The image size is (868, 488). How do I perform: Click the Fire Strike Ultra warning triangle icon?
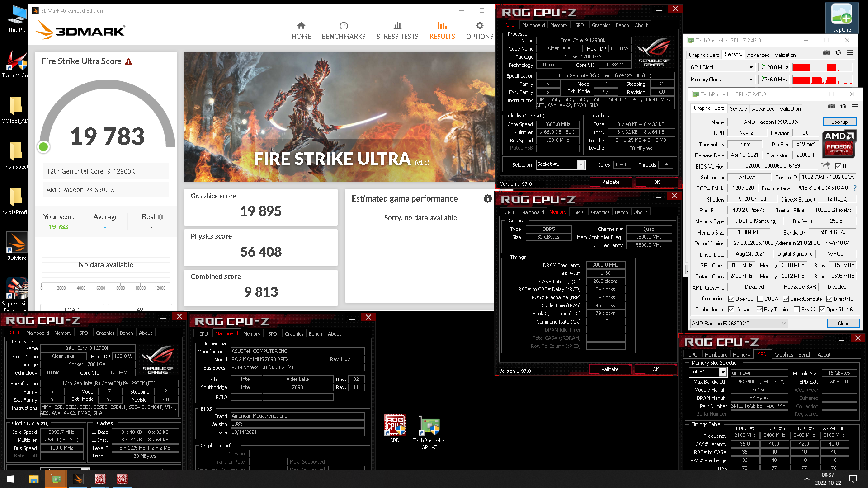pyautogui.click(x=129, y=61)
